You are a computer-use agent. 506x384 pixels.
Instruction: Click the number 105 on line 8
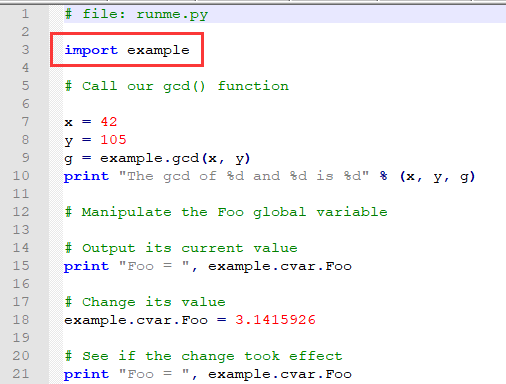(x=113, y=140)
